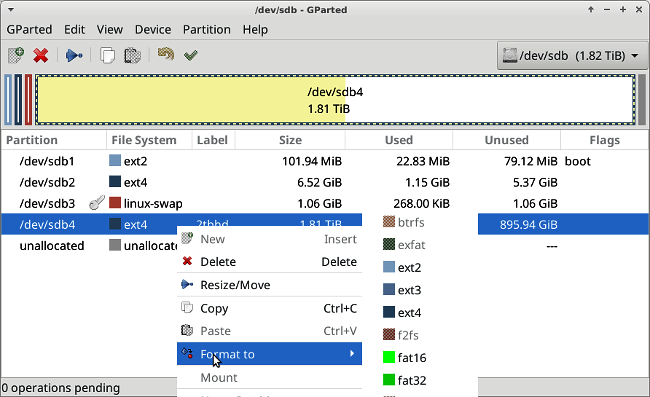Screen dimensions: 650x397
Task: Open the Edit menu
Action: point(74,30)
